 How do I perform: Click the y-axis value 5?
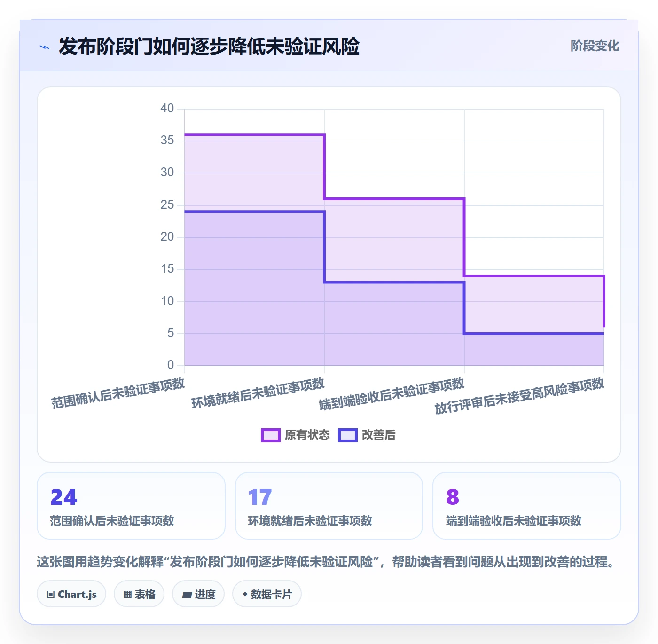pyautogui.click(x=171, y=333)
